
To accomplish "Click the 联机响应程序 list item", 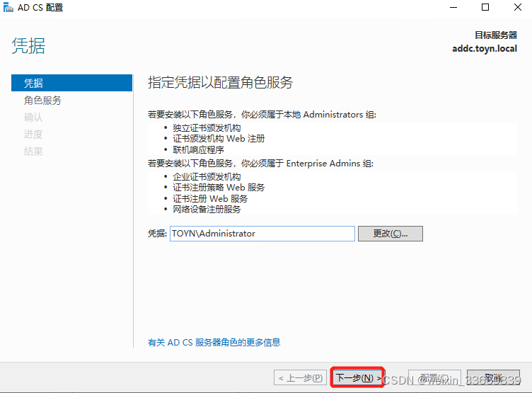I will pos(198,149).
